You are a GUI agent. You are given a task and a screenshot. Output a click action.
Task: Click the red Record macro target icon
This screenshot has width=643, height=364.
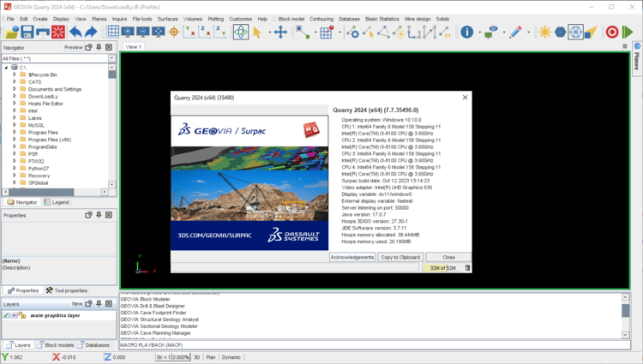click(612, 32)
